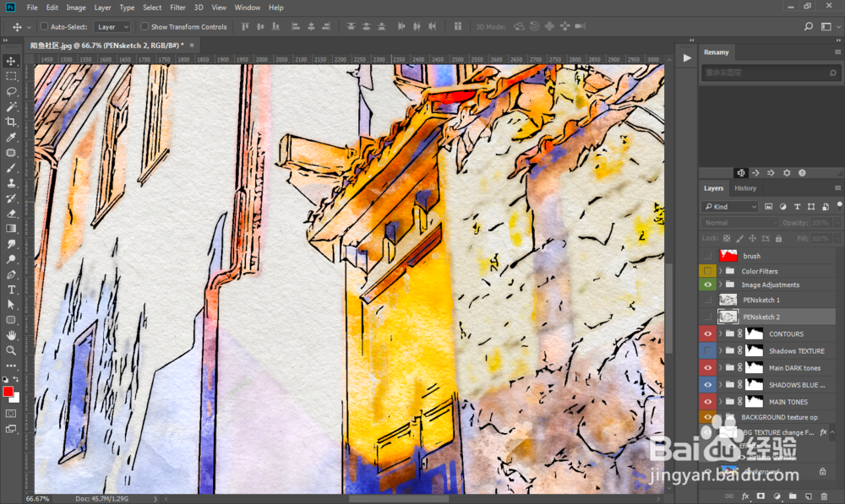Select the Zoom tool
Screen dimensions: 845x504
pyautogui.click(x=11, y=350)
